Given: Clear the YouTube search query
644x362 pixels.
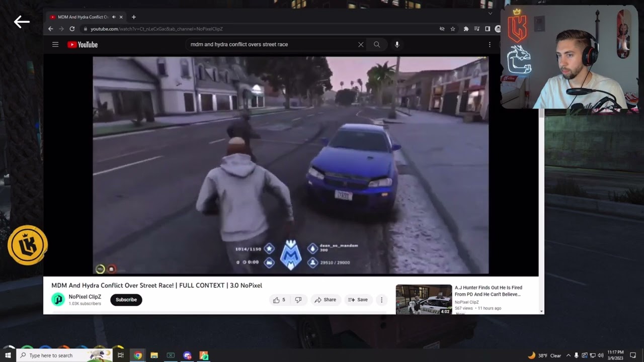Looking at the screenshot, I should (x=361, y=44).
